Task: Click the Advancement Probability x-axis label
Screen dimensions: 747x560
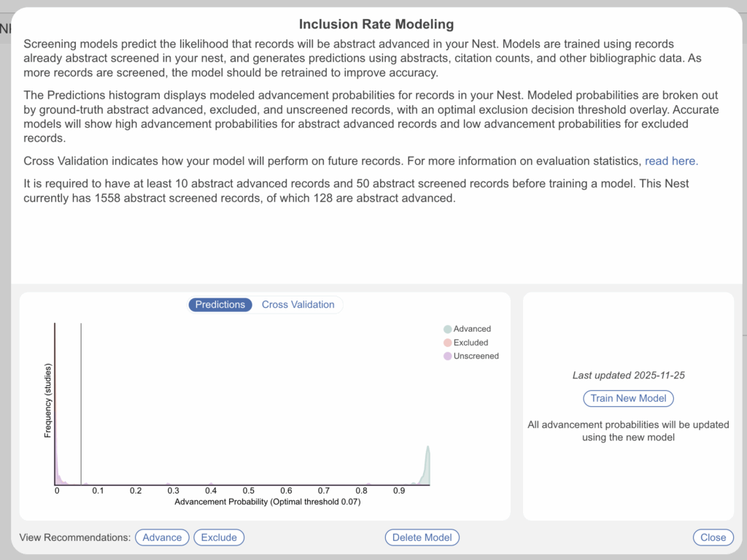Action: click(x=268, y=502)
